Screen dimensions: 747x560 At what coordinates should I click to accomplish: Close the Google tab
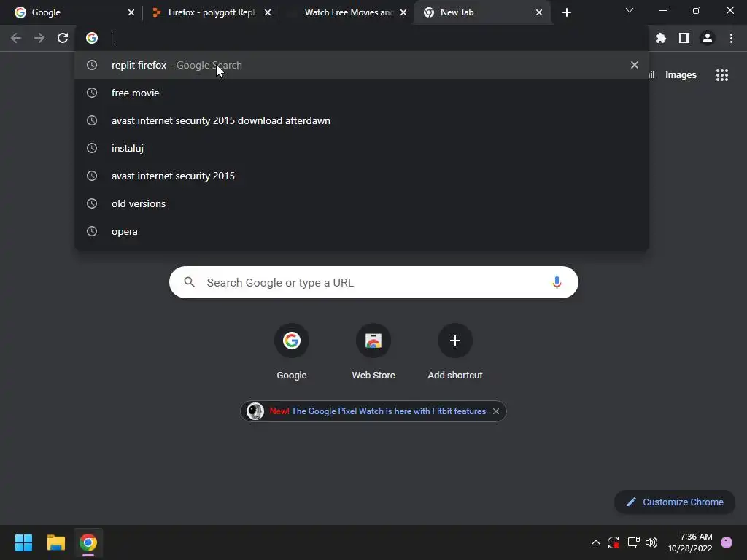pyautogui.click(x=131, y=12)
